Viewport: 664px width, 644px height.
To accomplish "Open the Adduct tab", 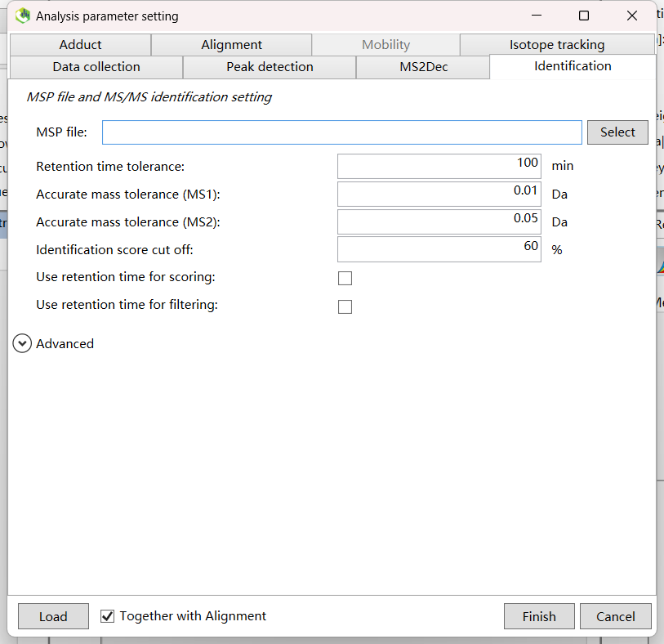I will coord(81,45).
